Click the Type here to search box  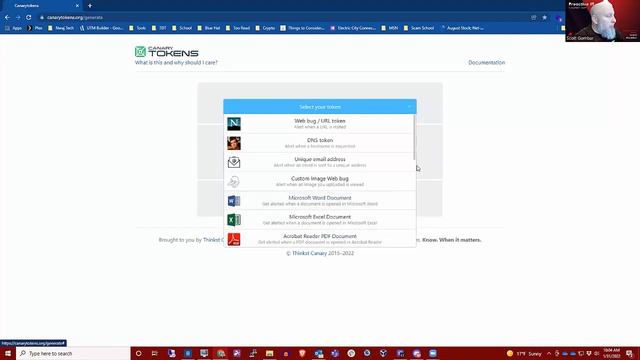click(73, 353)
